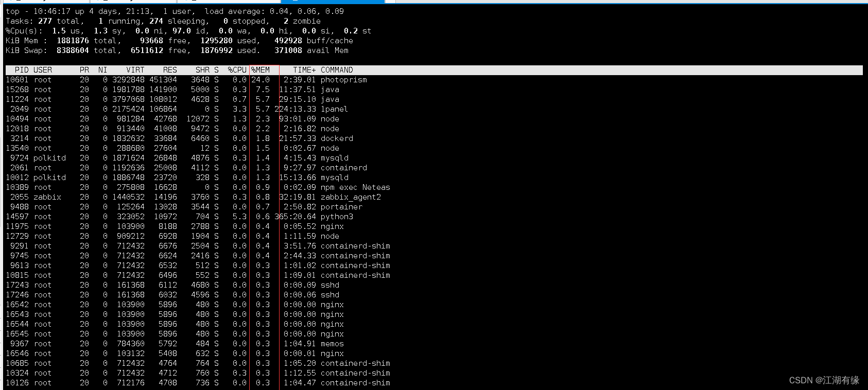Select PID 15268 in the process list
This screenshot has height=390, width=868.
tap(17, 90)
